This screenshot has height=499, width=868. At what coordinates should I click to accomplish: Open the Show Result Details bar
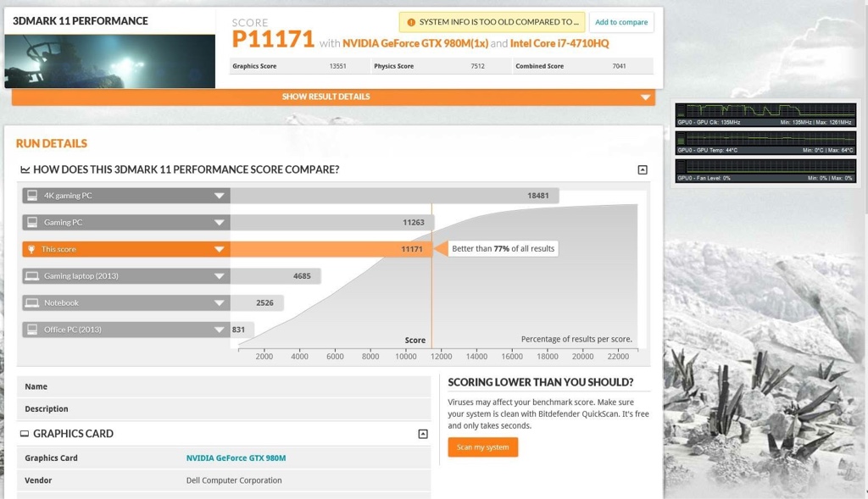[333, 97]
